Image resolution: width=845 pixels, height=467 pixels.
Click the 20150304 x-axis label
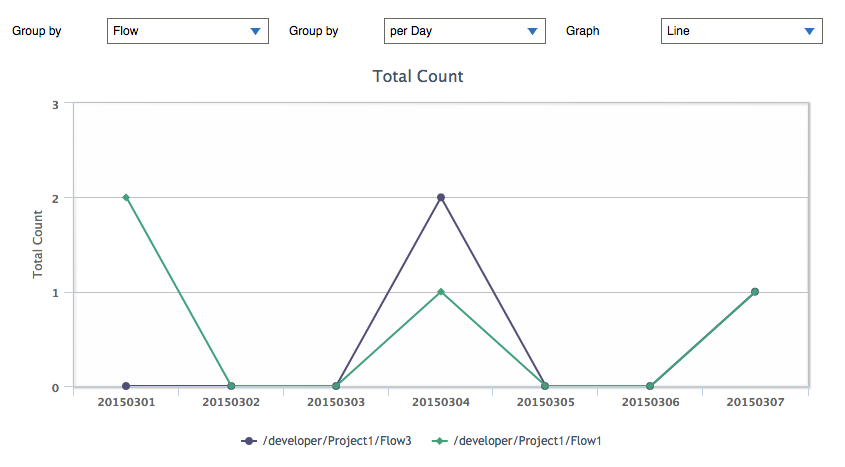441,403
